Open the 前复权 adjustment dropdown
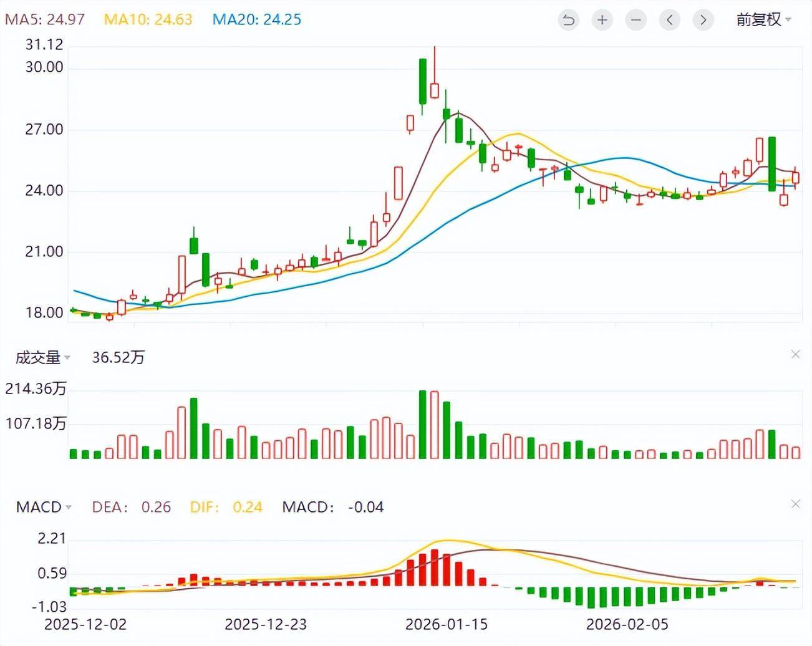 pos(763,20)
